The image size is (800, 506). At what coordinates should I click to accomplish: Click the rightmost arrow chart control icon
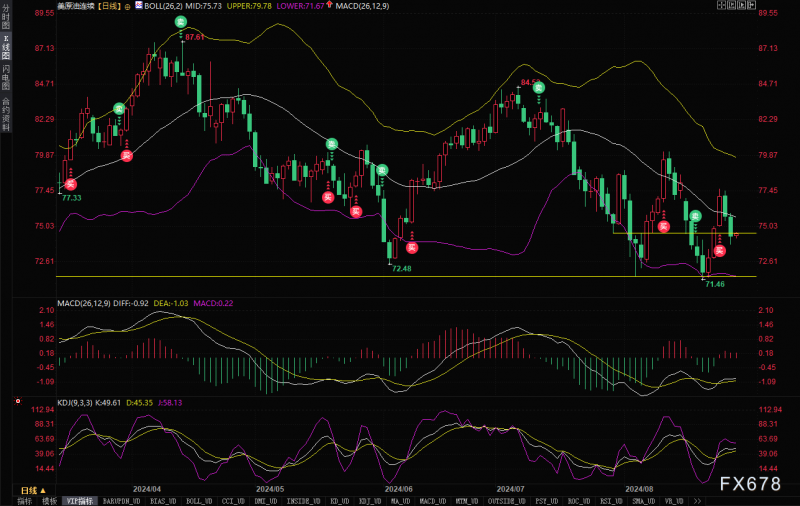tap(753, 5)
